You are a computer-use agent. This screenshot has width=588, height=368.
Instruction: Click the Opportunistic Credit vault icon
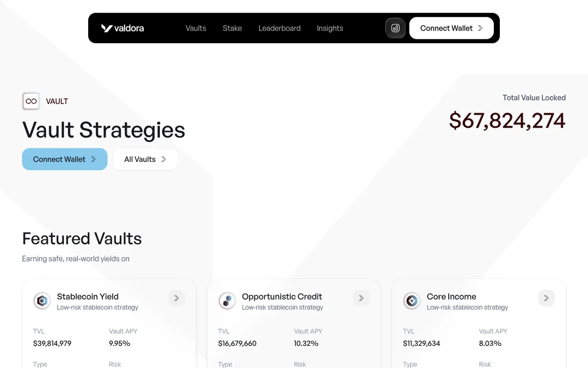227,301
